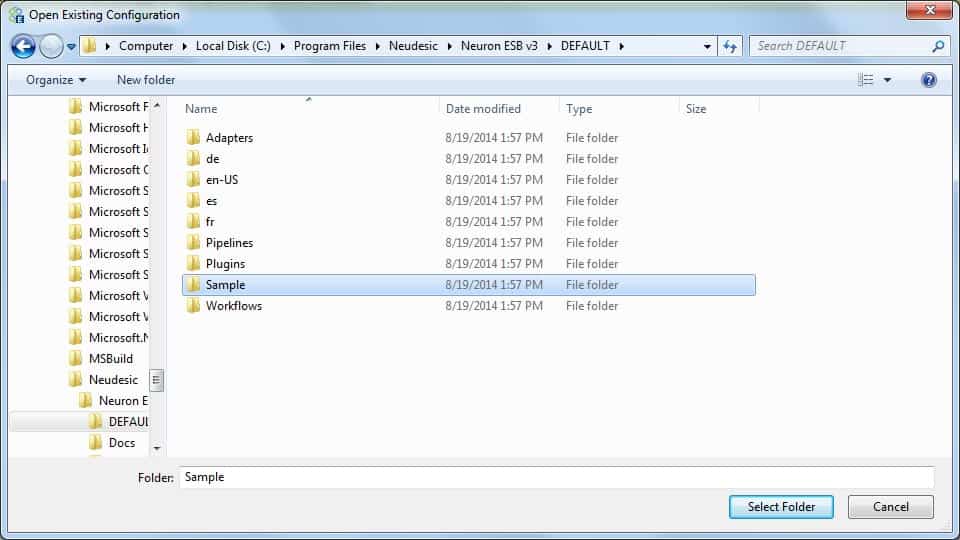Open the view options dropdown arrow
960x540 pixels.
pos(887,80)
